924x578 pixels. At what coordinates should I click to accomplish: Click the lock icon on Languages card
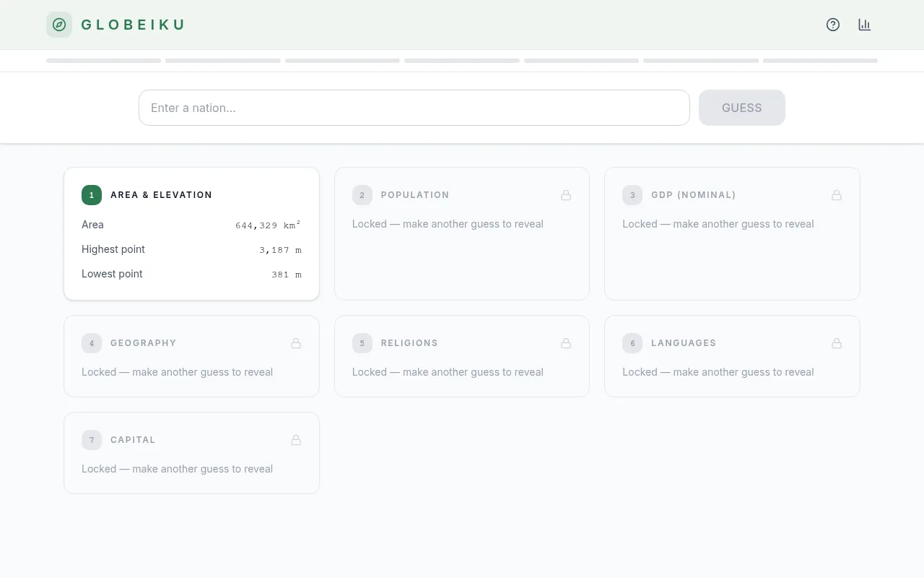click(837, 343)
